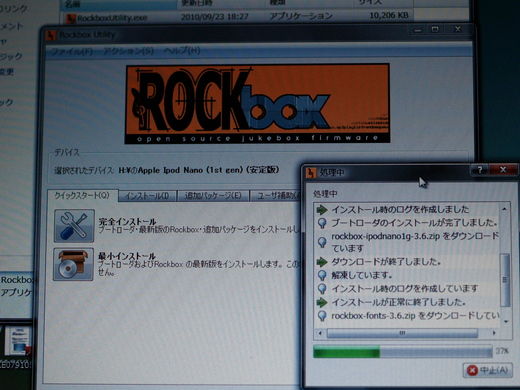Click the minimal install box and disc icon
This screenshot has height=390, width=520.
click(x=73, y=264)
